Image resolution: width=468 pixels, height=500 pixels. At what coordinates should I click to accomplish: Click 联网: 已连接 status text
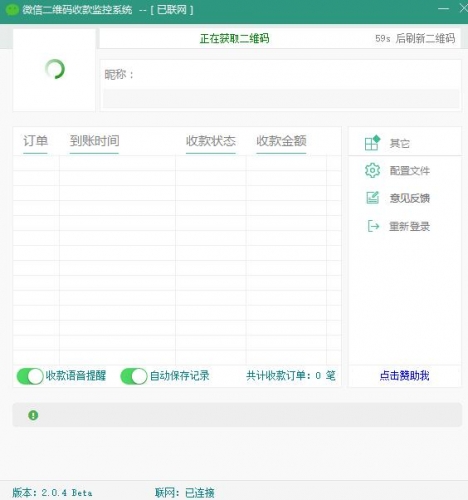click(185, 492)
